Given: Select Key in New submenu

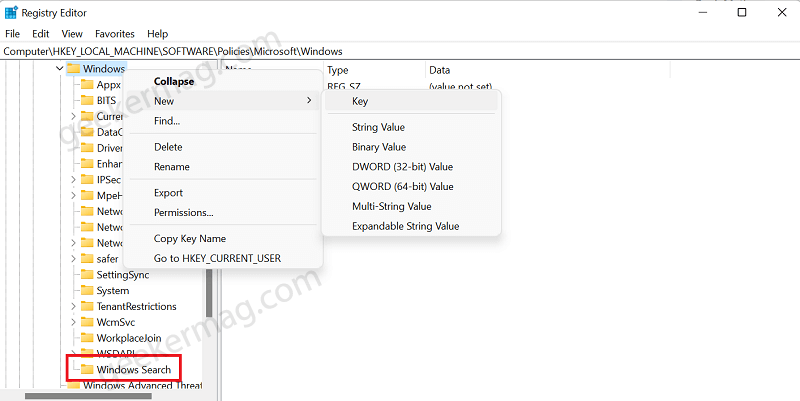Looking at the screenshot, I should click(x=411, y=101).
